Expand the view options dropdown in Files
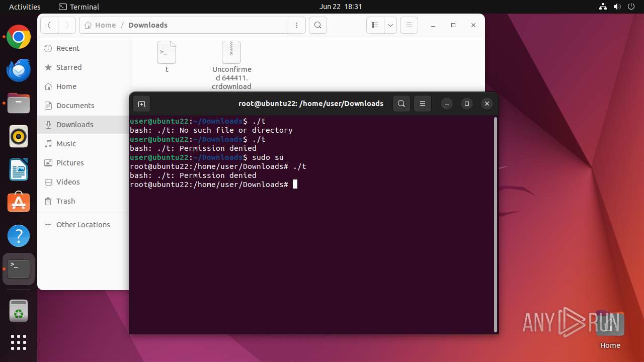The height and width of the screenshot is (362, 644). [390, 25]
